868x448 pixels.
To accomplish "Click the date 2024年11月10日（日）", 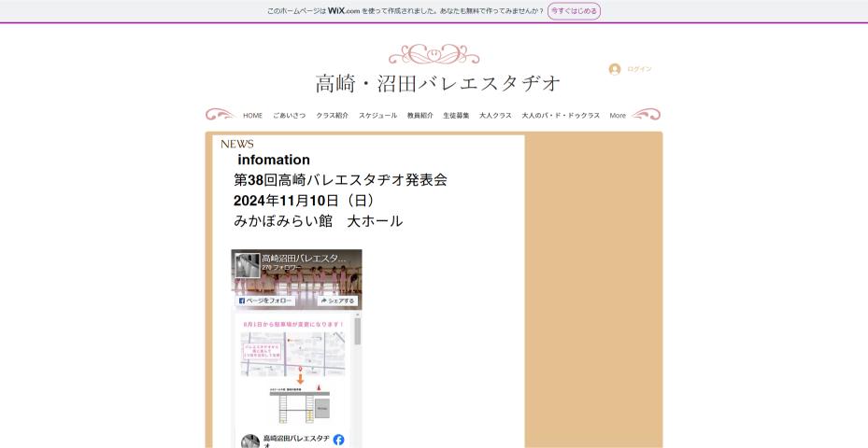I will coord(306,201).
